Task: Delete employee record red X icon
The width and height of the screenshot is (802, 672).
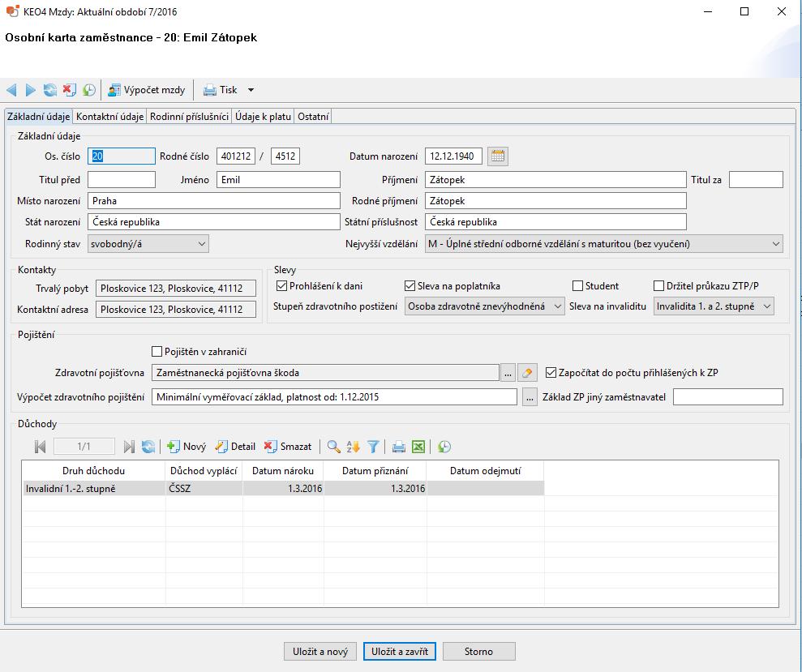Action: coord(70,90)
